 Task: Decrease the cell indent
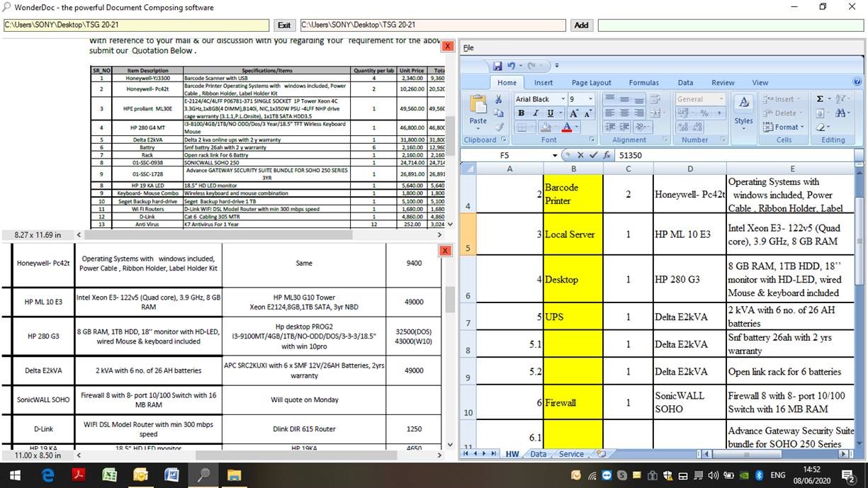(x=609, y=127)
